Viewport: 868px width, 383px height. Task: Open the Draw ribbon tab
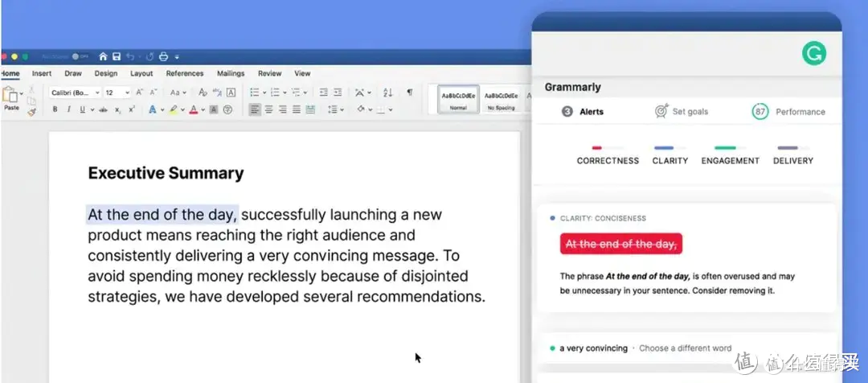tap(73, 73)
